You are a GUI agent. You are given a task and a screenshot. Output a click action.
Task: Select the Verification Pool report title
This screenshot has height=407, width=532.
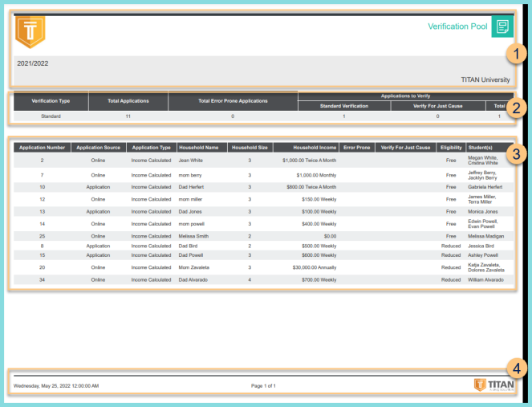point(457,26)
